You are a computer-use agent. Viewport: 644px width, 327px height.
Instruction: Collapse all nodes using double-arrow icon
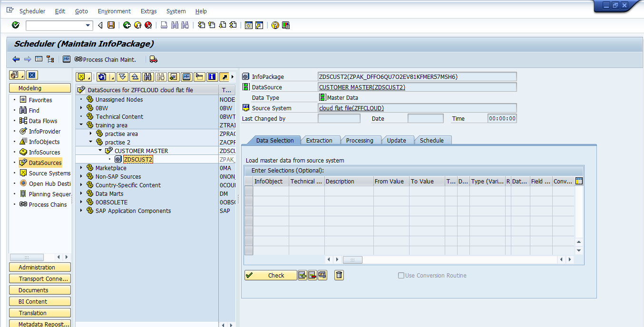[134, 76]
